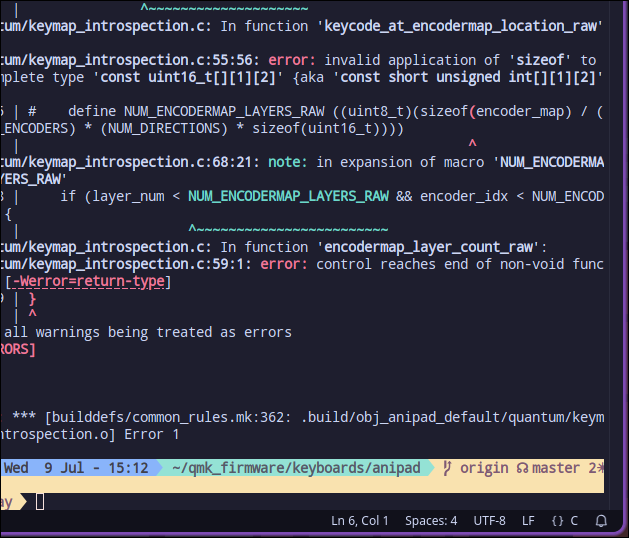Change the LF end-of-line sequence
Screen dimensions: 629x538
pyautogui.click(x=528, y=521)
